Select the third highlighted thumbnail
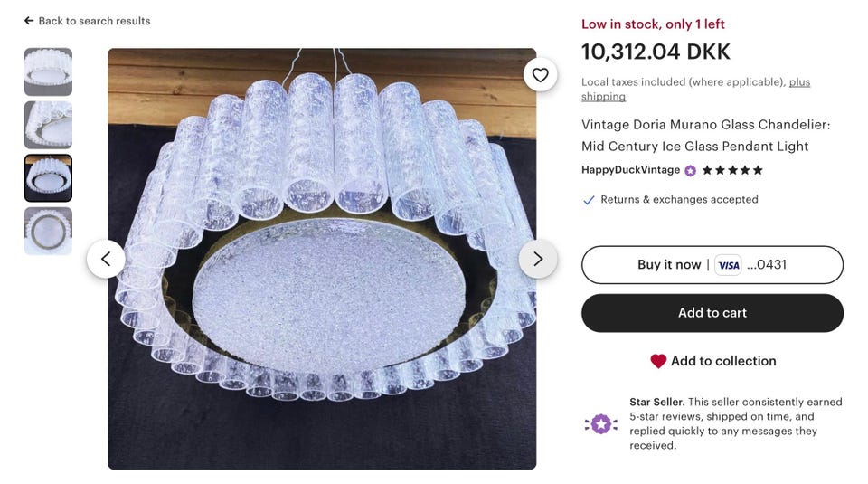The width and height of the screenshot is (868, 484). 48,178
